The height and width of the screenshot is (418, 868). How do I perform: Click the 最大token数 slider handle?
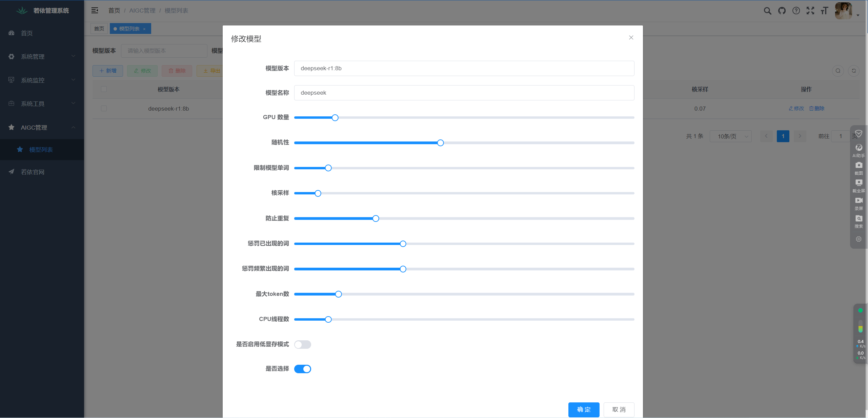tap(338, 294)
